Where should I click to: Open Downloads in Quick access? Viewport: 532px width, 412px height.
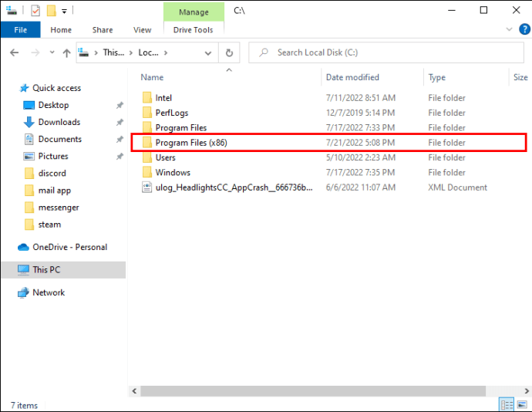tap(59, 122)
